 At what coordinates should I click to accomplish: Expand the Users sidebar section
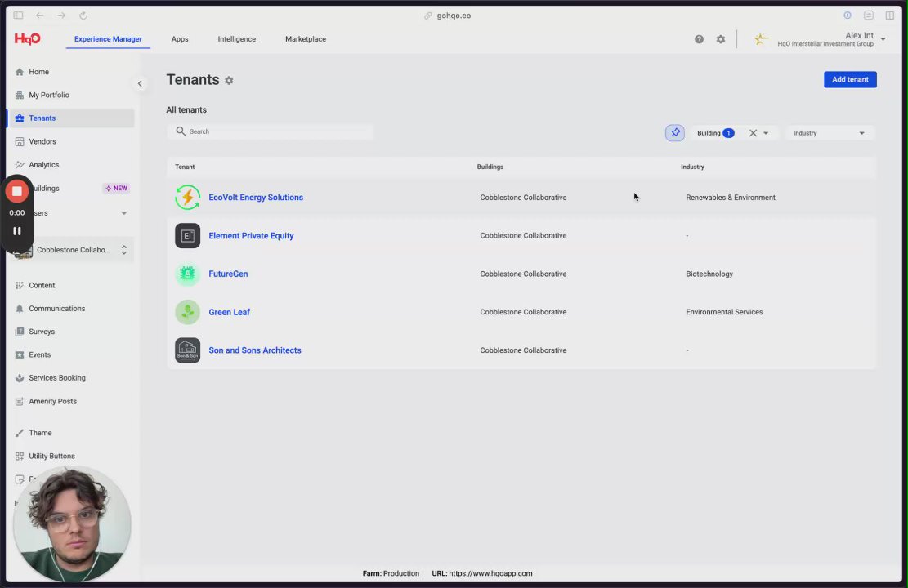click(123, 213)
